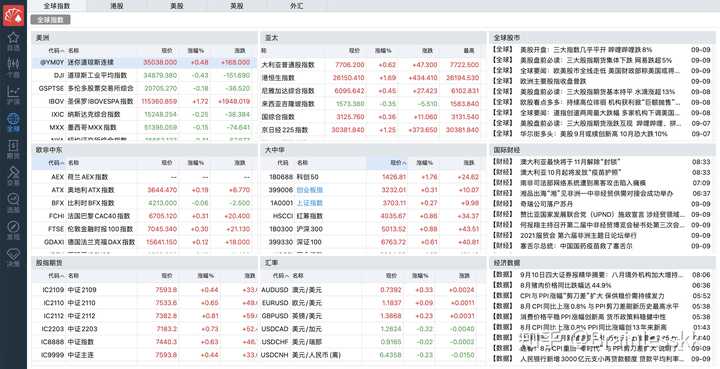Sort 大中华 table by 现价 column
This screenshot has width=720, height=369.
tap(398, 162)
